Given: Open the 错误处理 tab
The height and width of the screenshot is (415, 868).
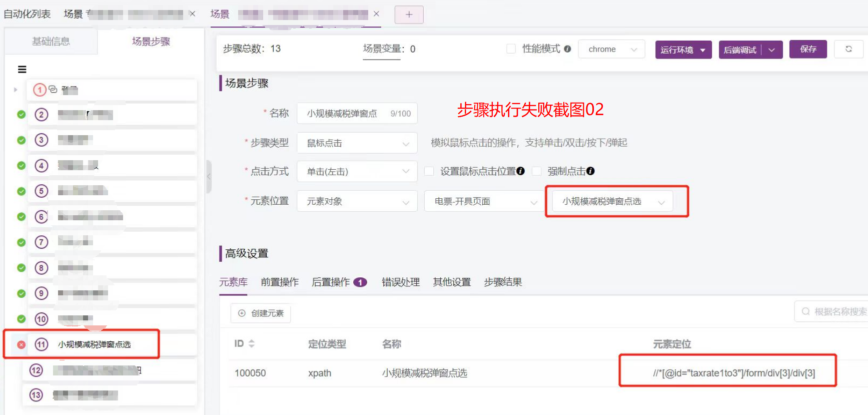Looking at the screenshot, I should [401, 282].
